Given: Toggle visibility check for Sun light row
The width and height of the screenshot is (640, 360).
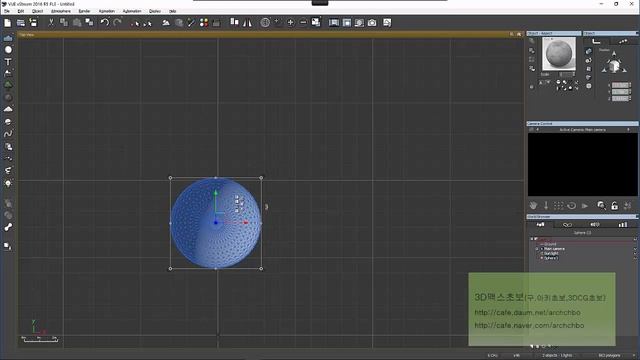Looking at the screenshot, I should (635, 253).
